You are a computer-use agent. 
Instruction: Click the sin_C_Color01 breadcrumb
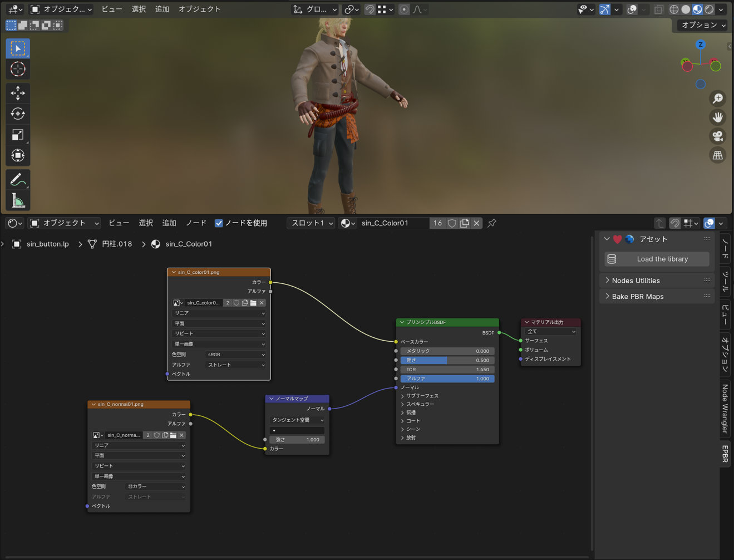tap(189, 244)
